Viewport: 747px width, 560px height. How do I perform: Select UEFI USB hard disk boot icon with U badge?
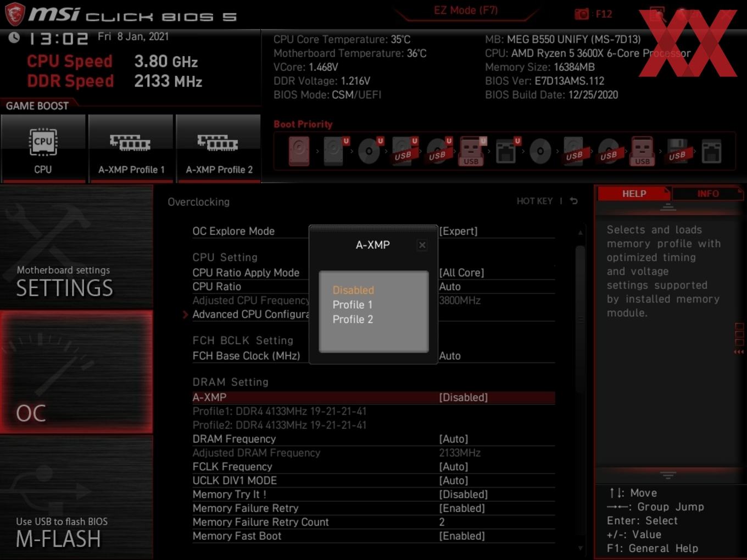pos(404,151)
